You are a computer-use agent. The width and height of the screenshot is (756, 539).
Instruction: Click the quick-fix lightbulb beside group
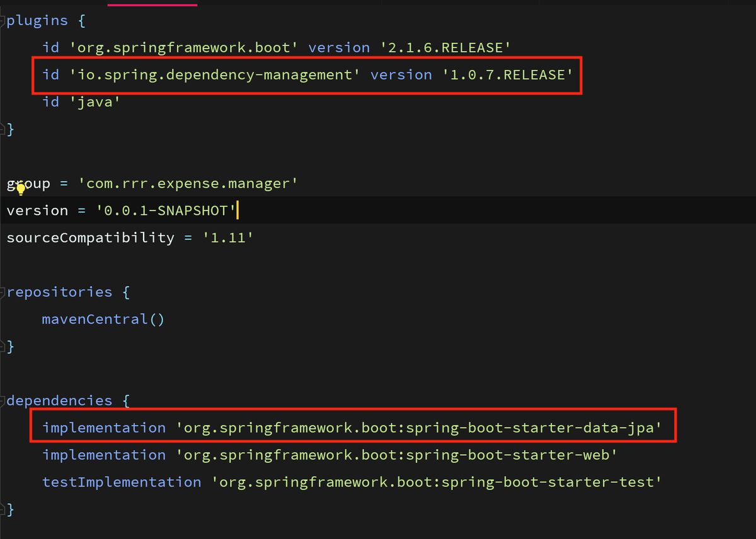point(21,188)
